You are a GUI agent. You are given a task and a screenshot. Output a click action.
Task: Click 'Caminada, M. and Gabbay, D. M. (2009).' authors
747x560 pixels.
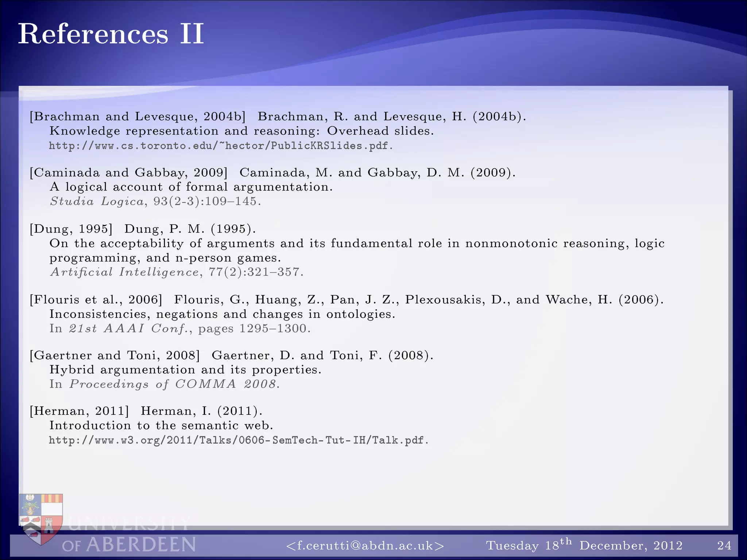378,172
